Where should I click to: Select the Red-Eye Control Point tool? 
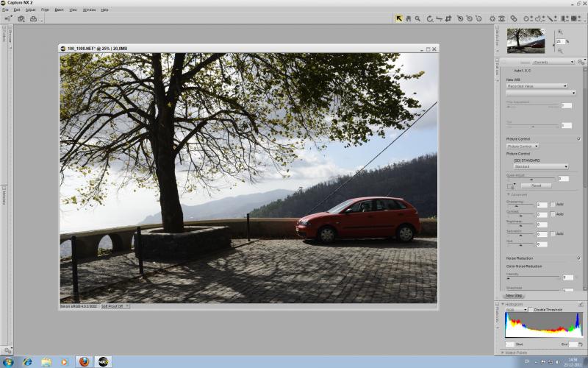tap(501, 18)
